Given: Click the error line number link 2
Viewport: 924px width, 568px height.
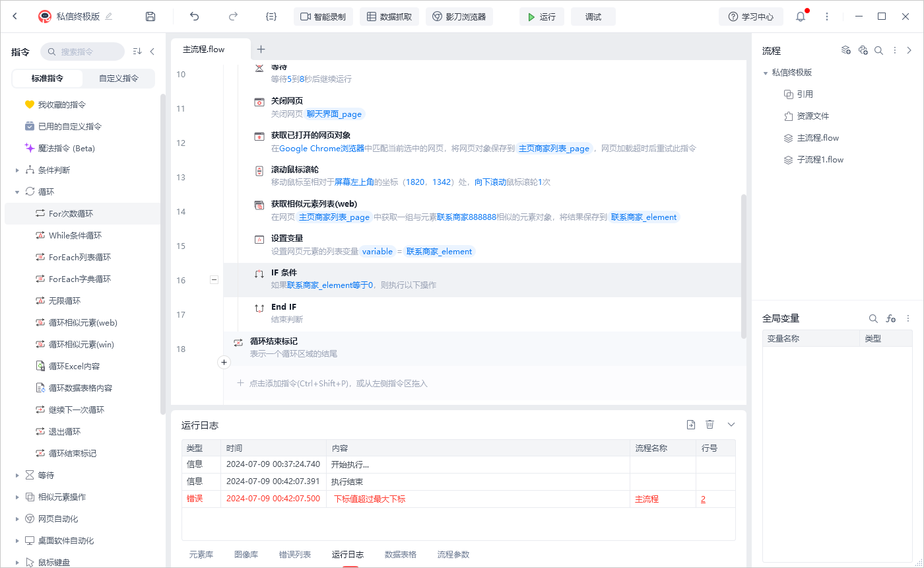Looking at the screenshot, I should [703, 499].
